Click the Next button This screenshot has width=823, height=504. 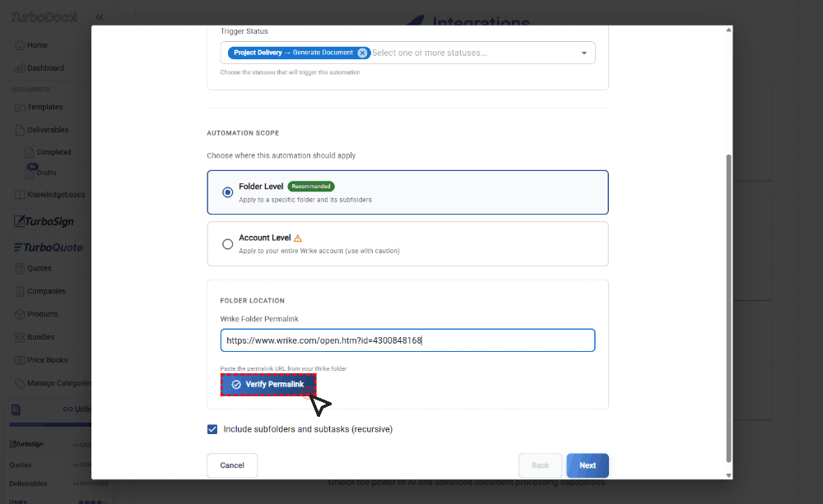pyautogui.click(x=587, y=465)
